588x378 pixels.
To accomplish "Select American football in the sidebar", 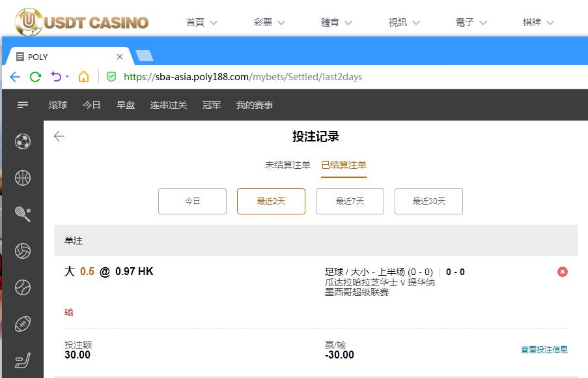I will 23,324.
